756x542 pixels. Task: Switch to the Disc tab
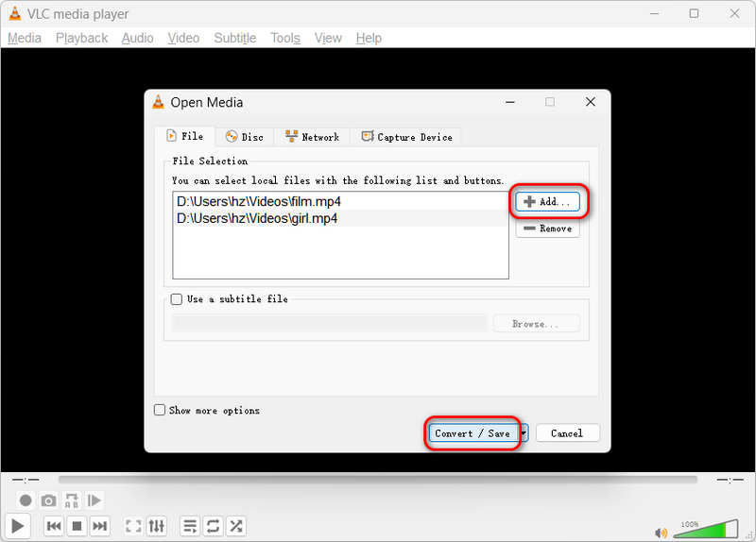[x=245, y=137]
